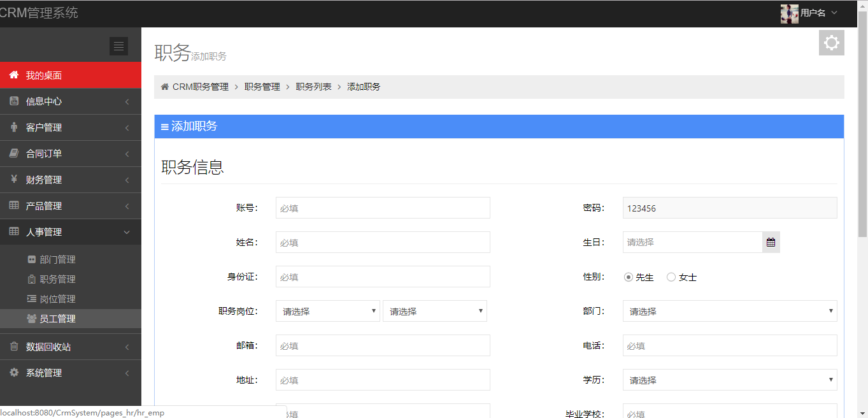The height and width of the screenshot is (418, 868).
Task: Click the home icon beside 我的桌面
Action: coord(14,75)
